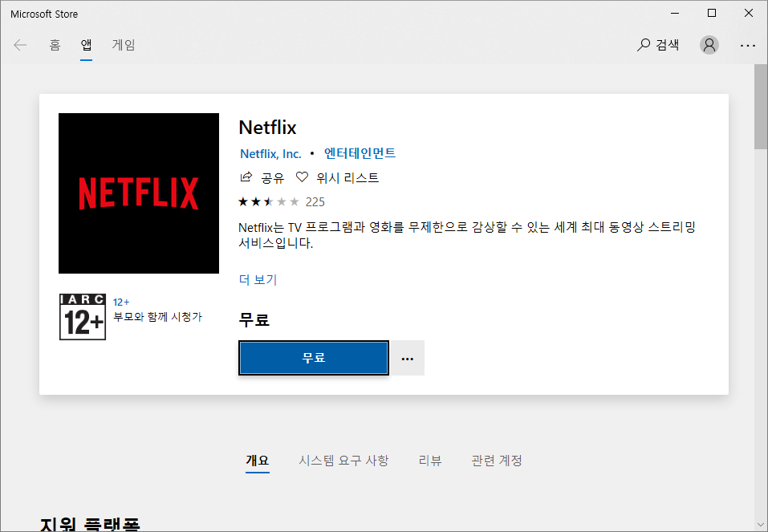Go back with the arrow icon

(x=20, y=45)
